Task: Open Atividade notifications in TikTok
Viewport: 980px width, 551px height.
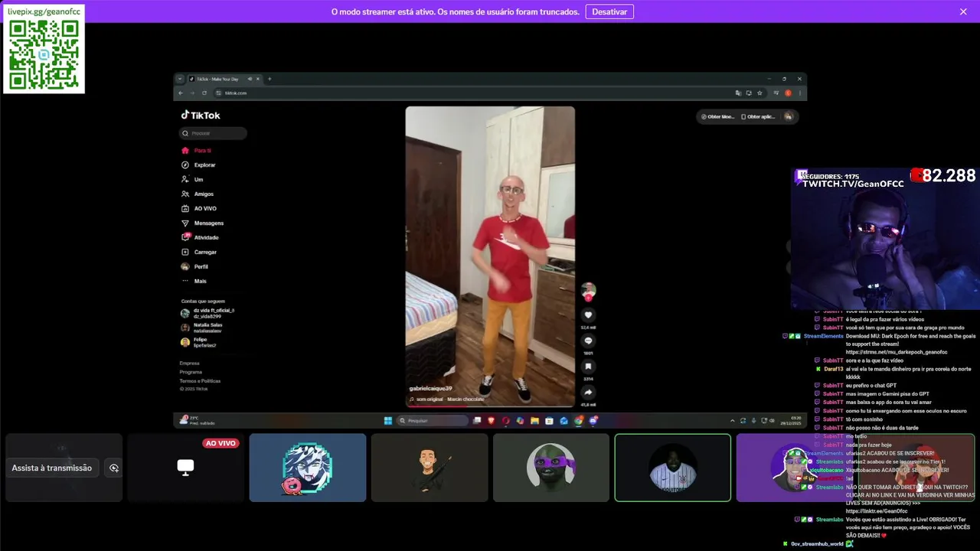Action: [x=200, y=238]
